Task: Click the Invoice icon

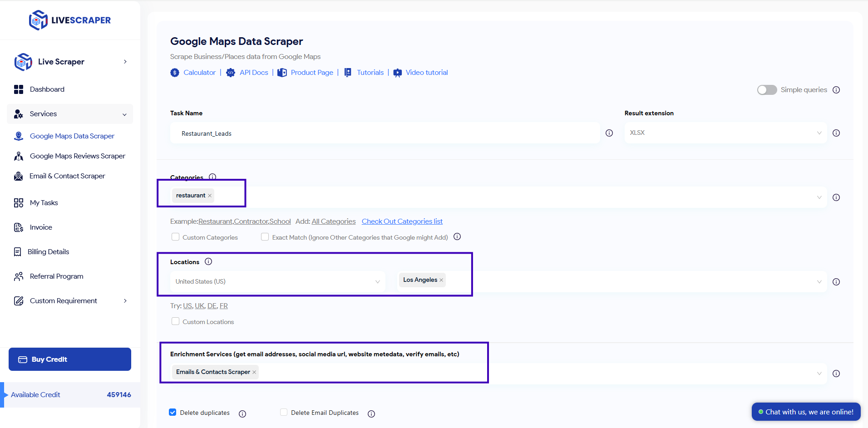Action: pos(19,227)
